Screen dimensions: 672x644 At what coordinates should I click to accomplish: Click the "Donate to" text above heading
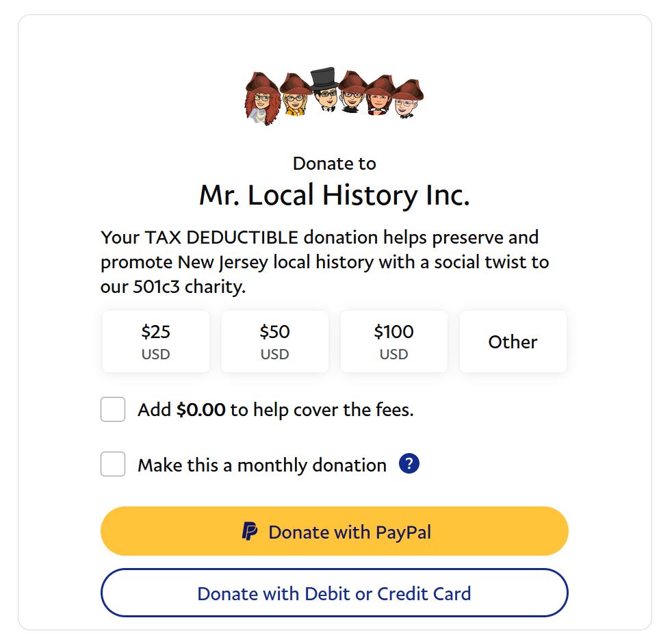coord(335,164)
